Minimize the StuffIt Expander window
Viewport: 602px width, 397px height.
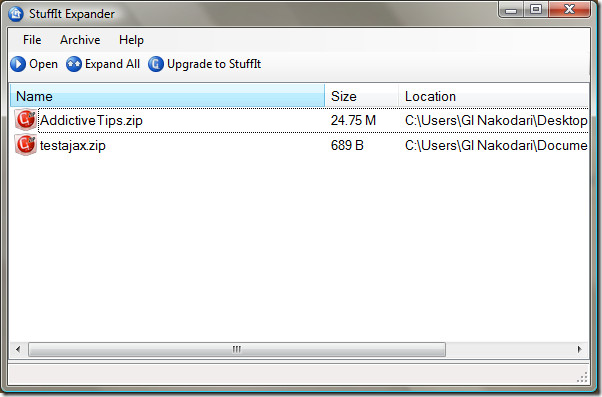(x=511, y=10)
